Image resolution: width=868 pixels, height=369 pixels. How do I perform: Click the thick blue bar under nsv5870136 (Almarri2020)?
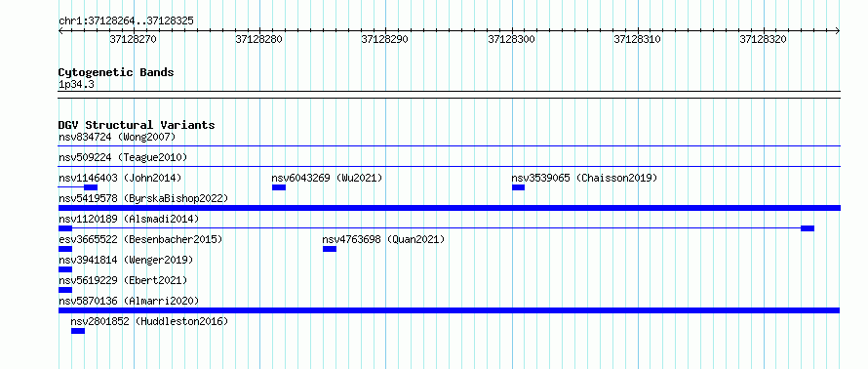coord(450,310)
